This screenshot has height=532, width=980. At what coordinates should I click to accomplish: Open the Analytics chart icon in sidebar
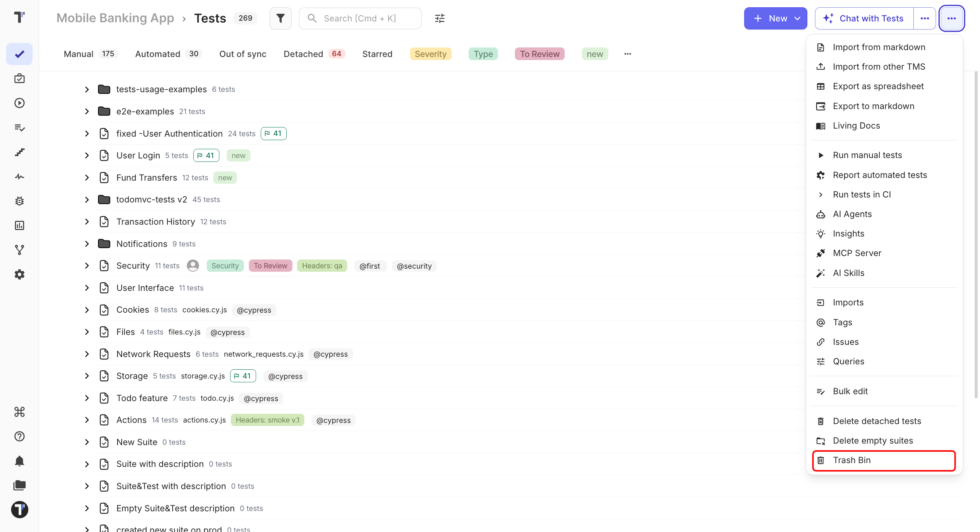pyautogui.click(x=20, y=225)
